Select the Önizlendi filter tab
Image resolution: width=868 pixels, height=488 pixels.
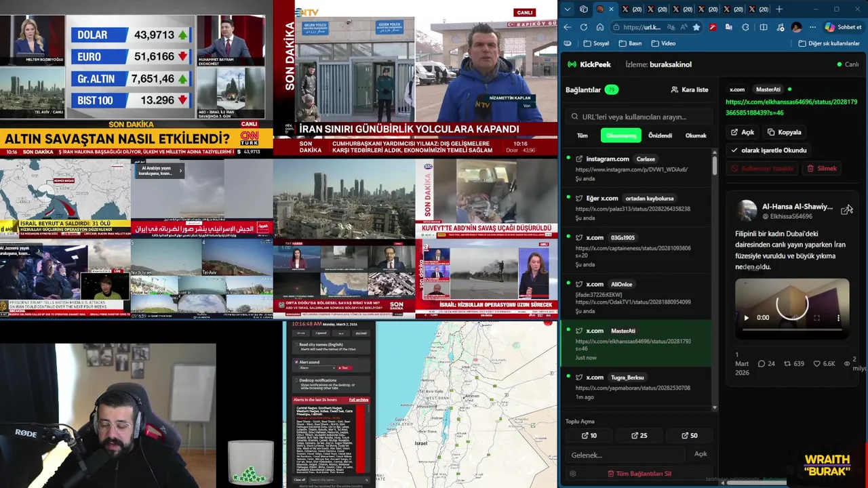click(x=660, y=136)
